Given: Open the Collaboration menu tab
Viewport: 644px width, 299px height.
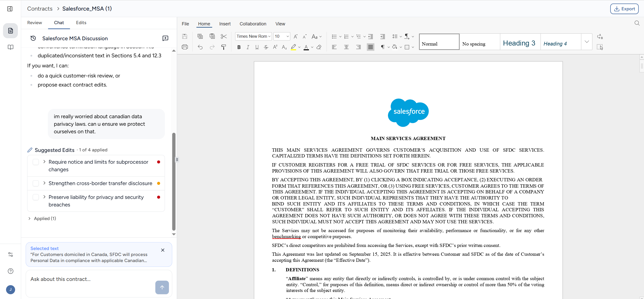Looking at the screenshot, I should (253, 24).
